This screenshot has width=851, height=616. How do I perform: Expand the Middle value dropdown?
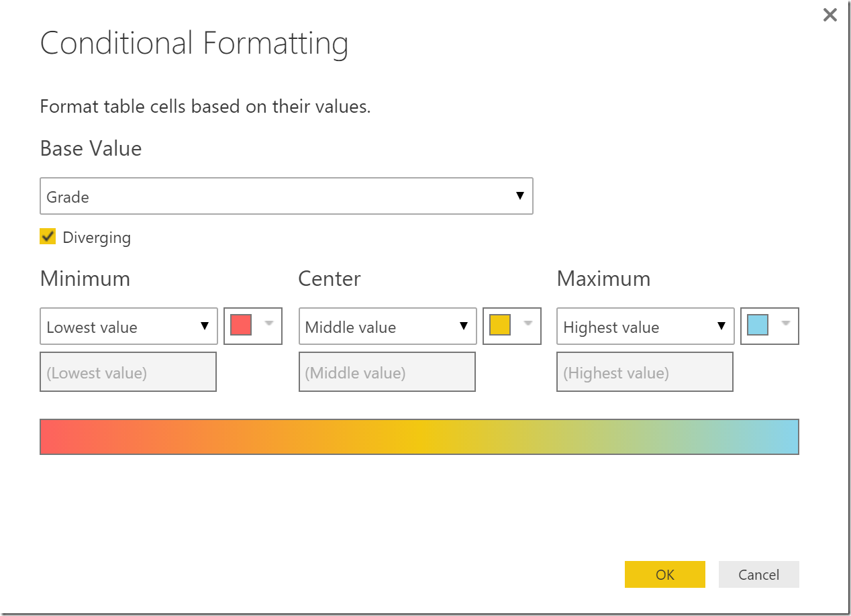[387, 327]
